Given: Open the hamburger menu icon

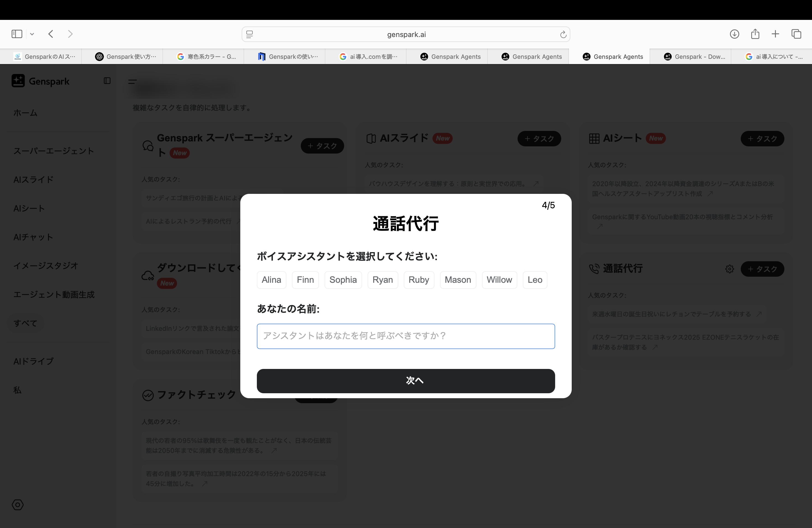Looking at the screenshot, I should pos(132,81).
